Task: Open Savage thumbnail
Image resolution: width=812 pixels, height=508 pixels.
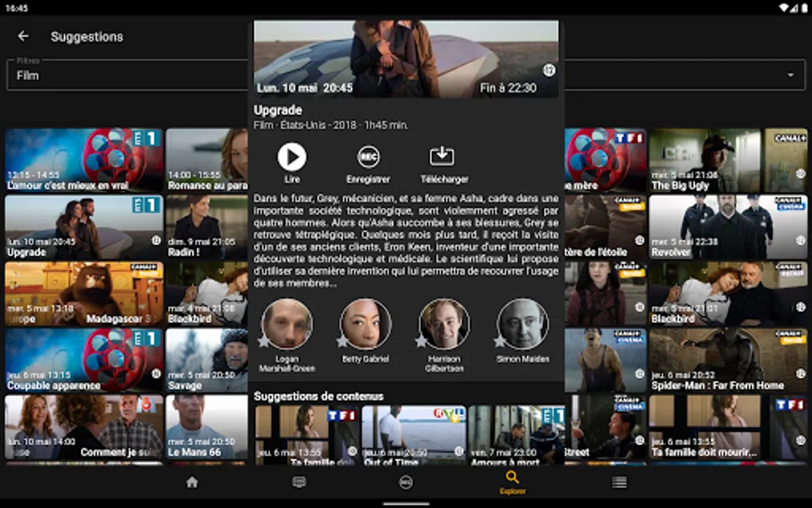Action: click(207, 360)
